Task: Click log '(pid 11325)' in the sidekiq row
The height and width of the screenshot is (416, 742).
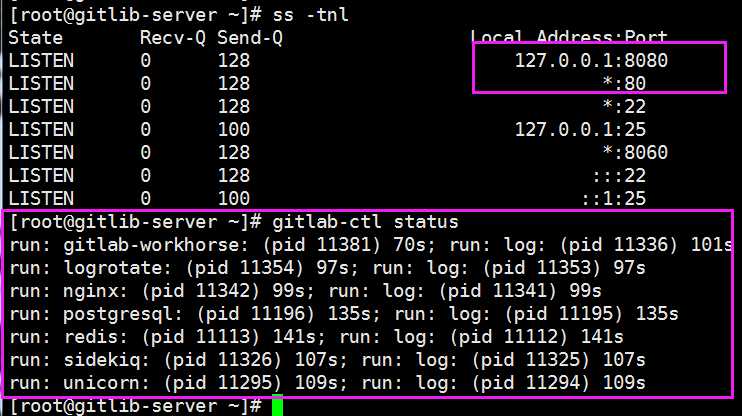Action: pyautogui.click(x=531, y=359)
